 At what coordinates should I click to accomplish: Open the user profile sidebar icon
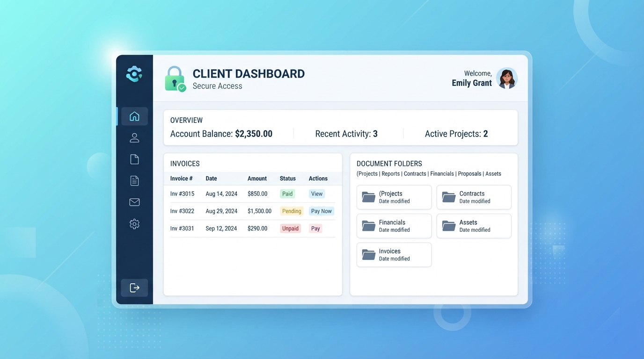coord(134,138)
